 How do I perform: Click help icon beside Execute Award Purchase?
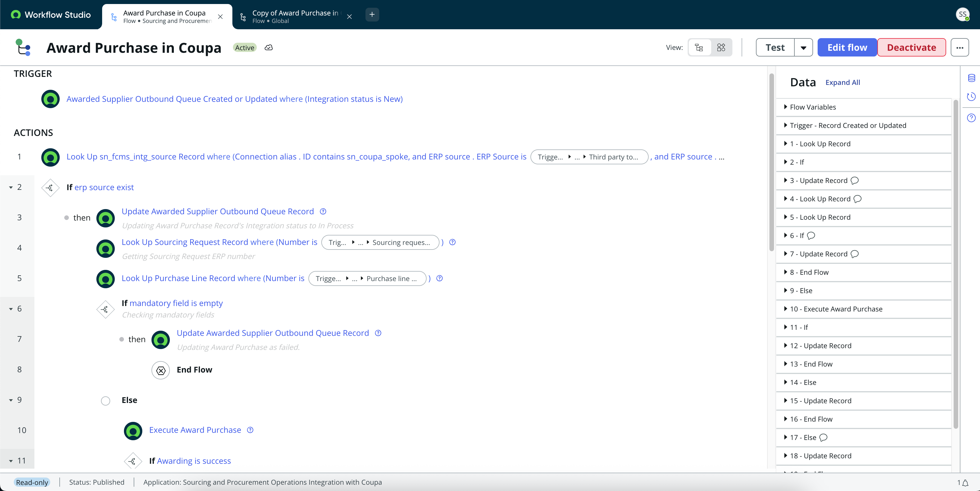click(250, 430)
